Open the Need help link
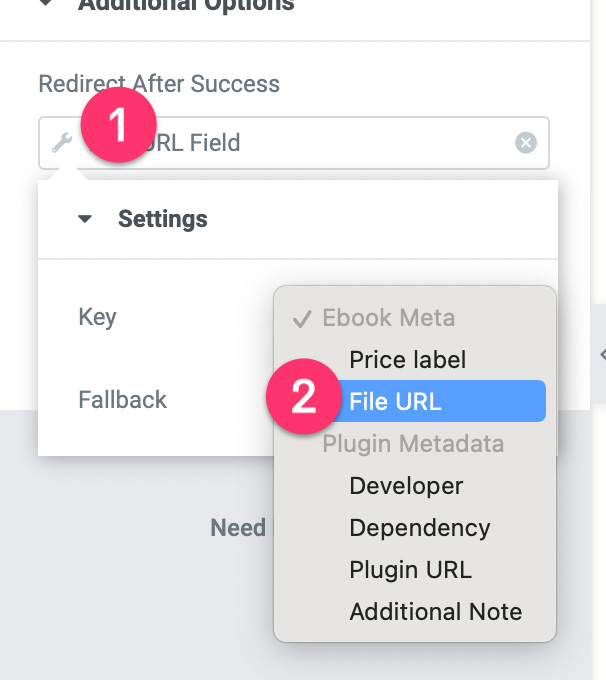 tap(238, 528)
